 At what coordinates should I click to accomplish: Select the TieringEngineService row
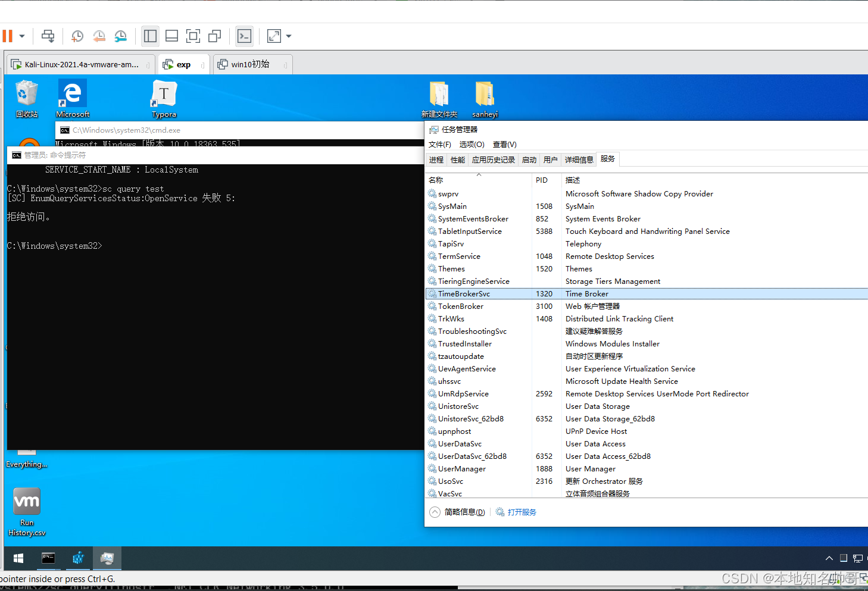(647, 281)
